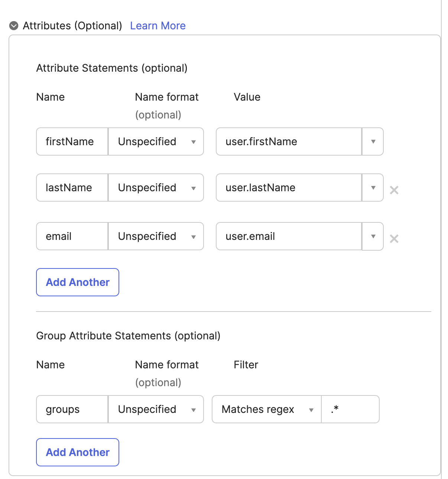Image resolution: width=448 pixels, height=479 pixels.
Task: Click Add Another under Group Attribute Statements
Action: pyautogui.click(x=77, y=452)
